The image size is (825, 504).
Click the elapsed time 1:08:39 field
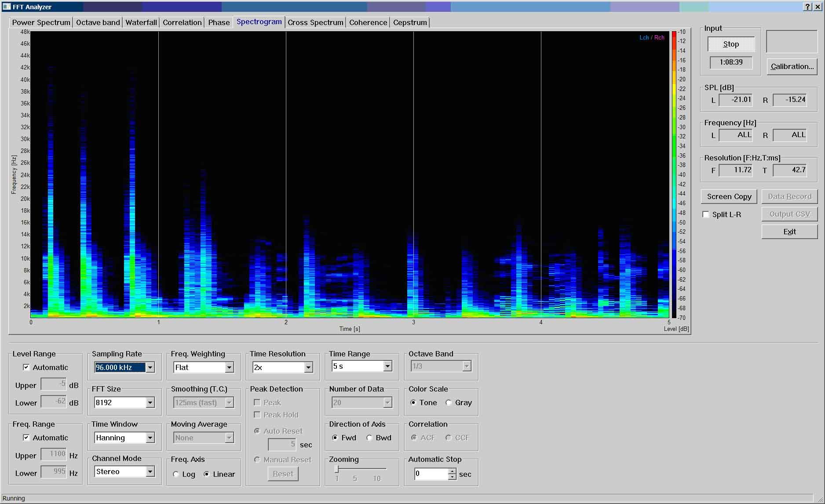[731, 62]
